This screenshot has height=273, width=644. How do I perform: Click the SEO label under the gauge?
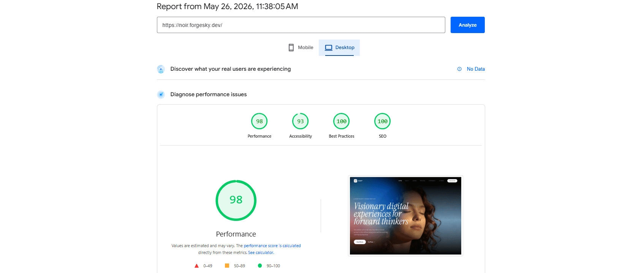point(383,136)
